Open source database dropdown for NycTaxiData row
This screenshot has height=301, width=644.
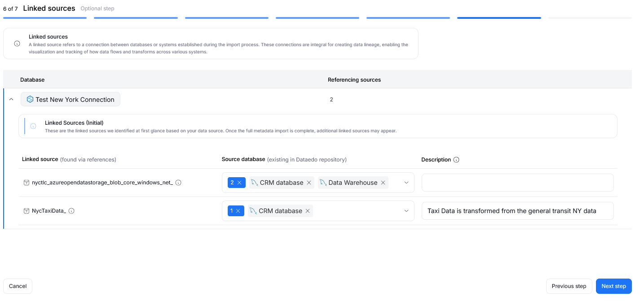(406, 211)
